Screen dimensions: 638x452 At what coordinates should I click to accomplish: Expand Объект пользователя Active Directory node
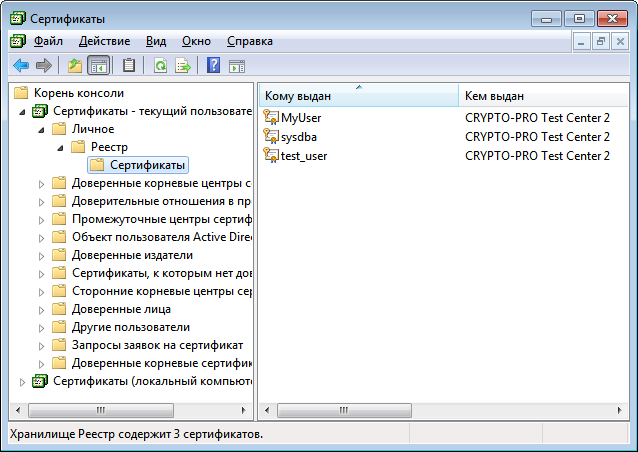[42, 238]
